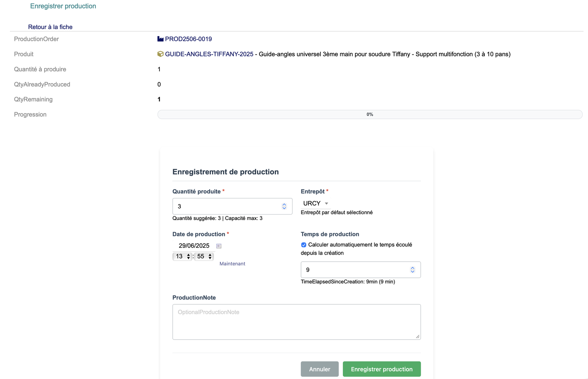
Task: Click the product cube icon
Action: 160,54
